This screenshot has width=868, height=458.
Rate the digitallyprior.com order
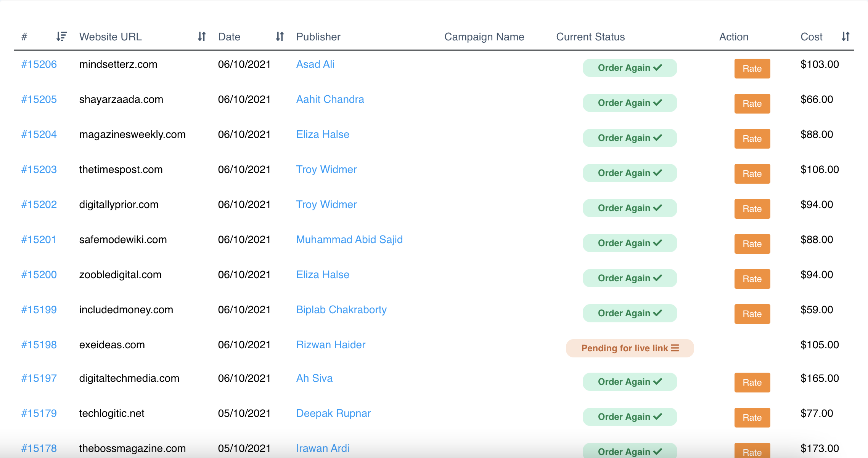(x=752, y=209)
